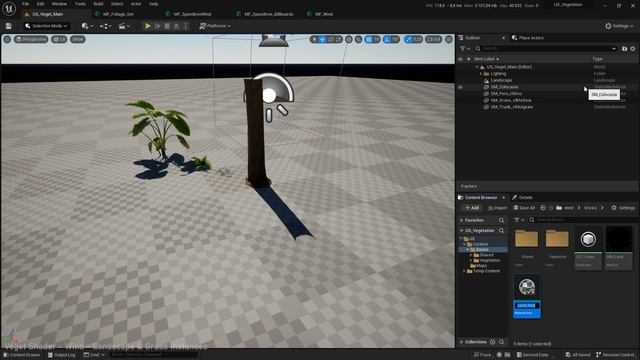Image resolution: width=640 pixels, height=360 pixels.
Task: Activate the Rotate gizmo tool
Action: [331, 39]
